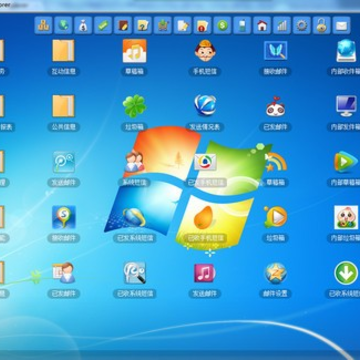Open the envelope with colorful ring icon
The width and height of the screenshot is (360, 360).
(x=205, y=162)
